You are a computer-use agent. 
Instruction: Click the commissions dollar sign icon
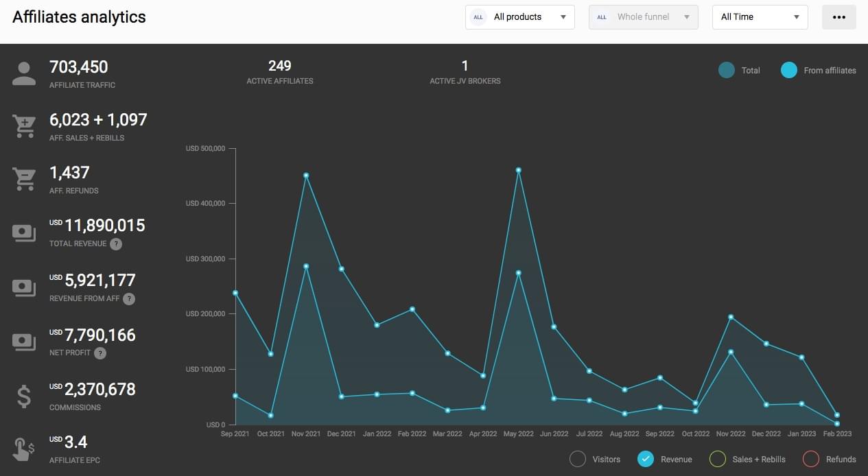click(24, 396)
